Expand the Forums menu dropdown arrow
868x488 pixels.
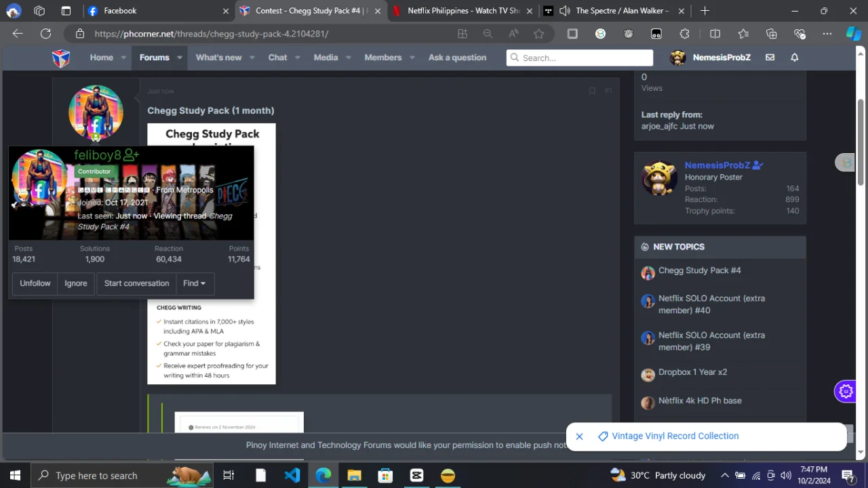coord(179,58)
